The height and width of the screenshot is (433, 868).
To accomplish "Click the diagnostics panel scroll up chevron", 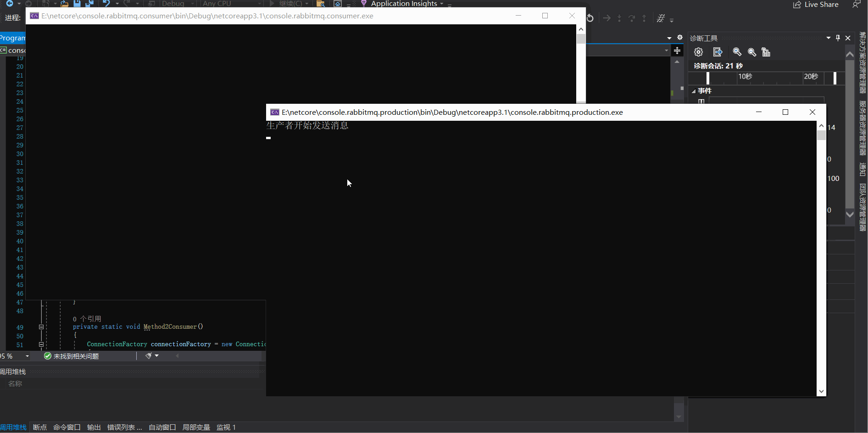I will (x=850, y=54).
